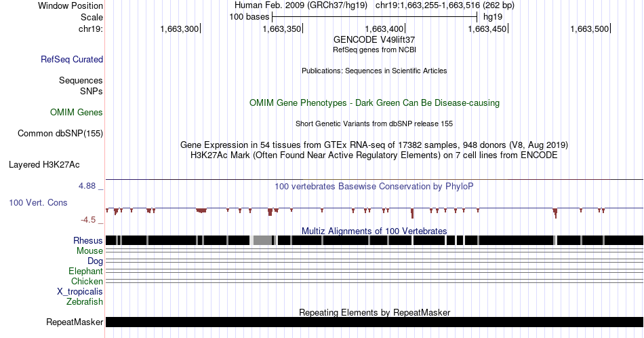Select the Common dbSNP(155) track label
This screenshot has width=644, height=338.
(x=60, y=133)
